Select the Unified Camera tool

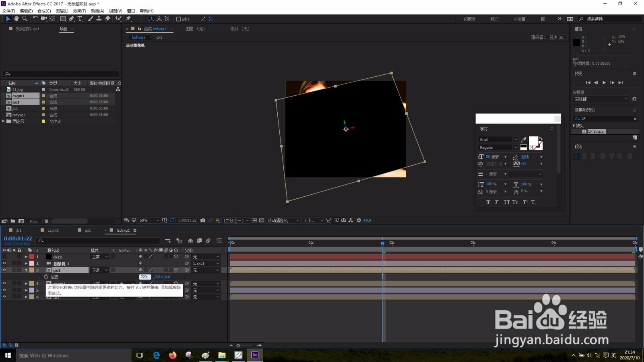pyautogui.click(x=44, y=19)
